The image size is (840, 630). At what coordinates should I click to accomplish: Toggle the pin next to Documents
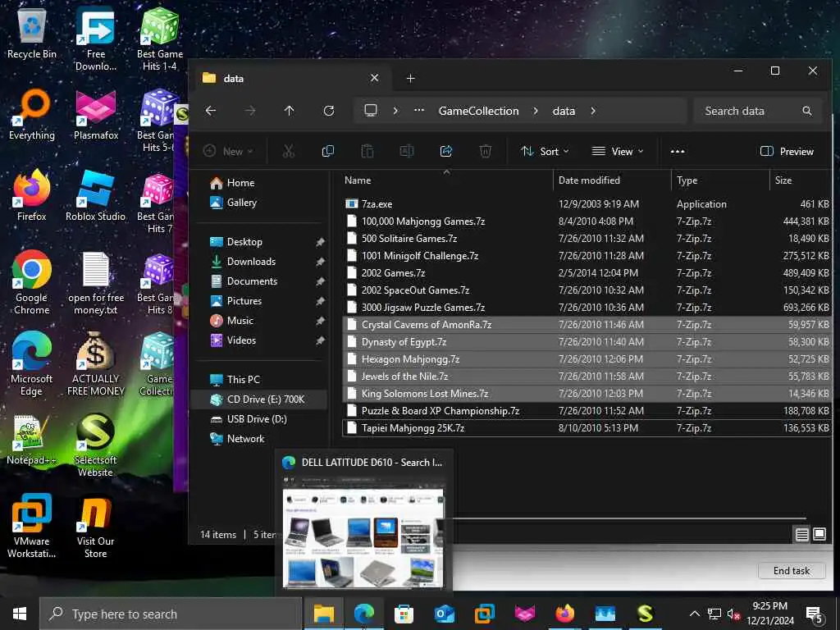tap(320, 281)
